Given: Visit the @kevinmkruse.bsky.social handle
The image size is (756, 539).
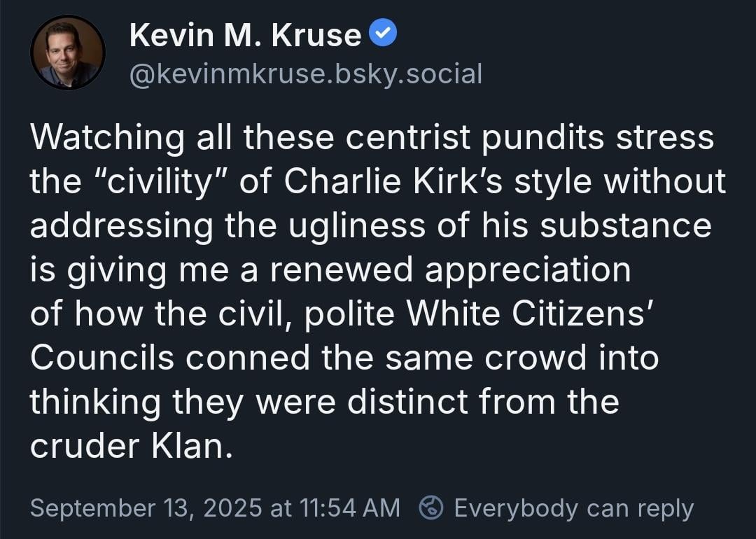Looking at the screenshot, I should point(306,74).
